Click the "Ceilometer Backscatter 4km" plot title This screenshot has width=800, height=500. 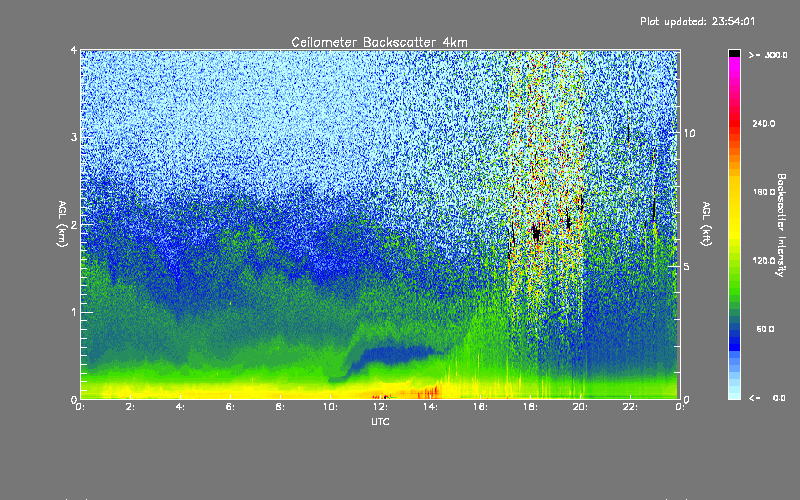click(x=379, y=42)
